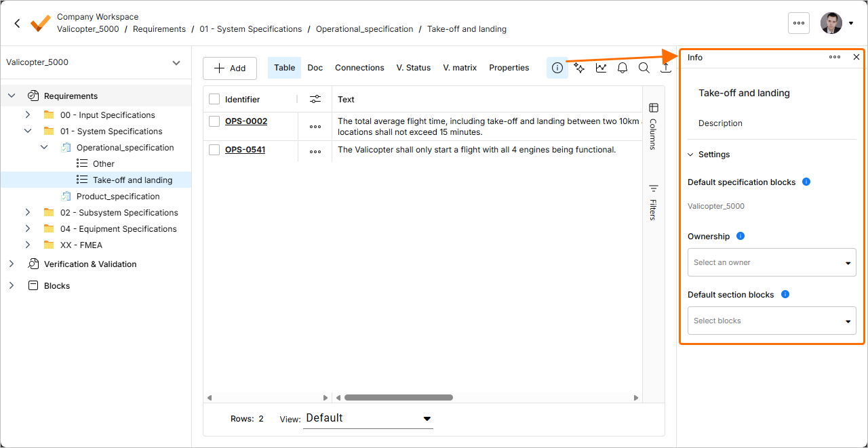Check the OPS-0541 row checkbox
This screenshot has width=868, height=448.
point(214,149)
